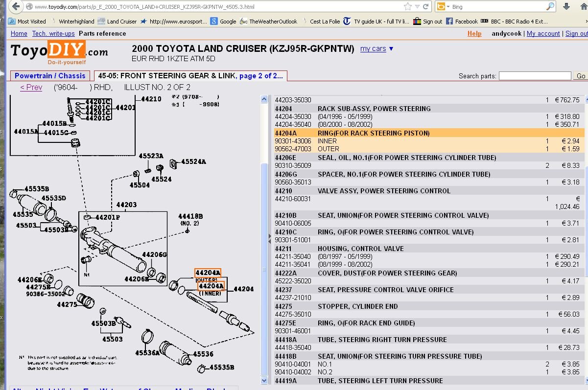
Task: Click the pane splitter collapse handle
Action: (269, 238)
